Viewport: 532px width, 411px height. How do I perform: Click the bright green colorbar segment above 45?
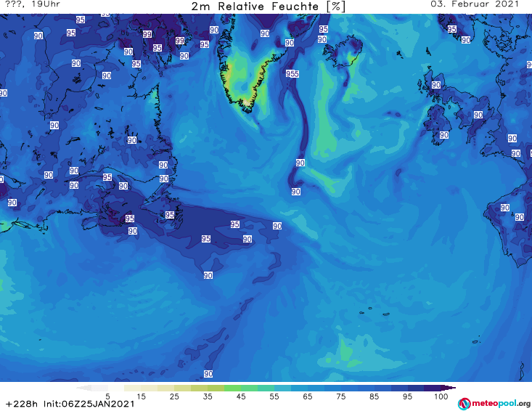pos(233,388)
